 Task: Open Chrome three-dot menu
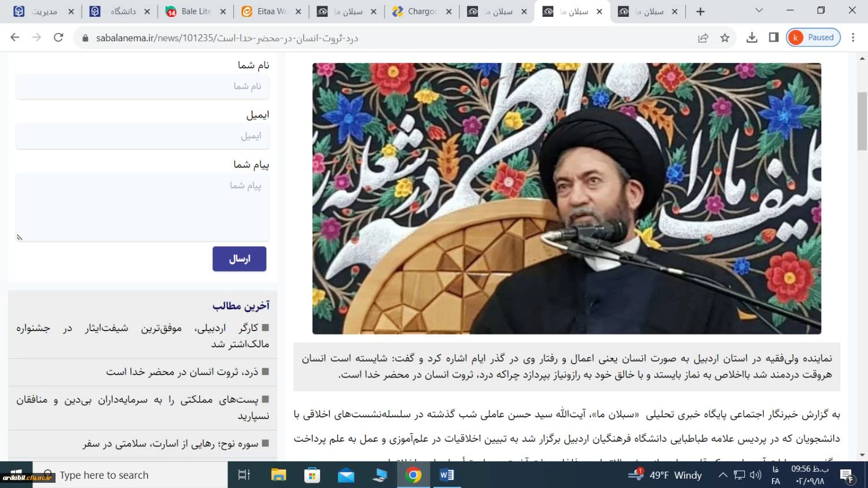point(853,38)
